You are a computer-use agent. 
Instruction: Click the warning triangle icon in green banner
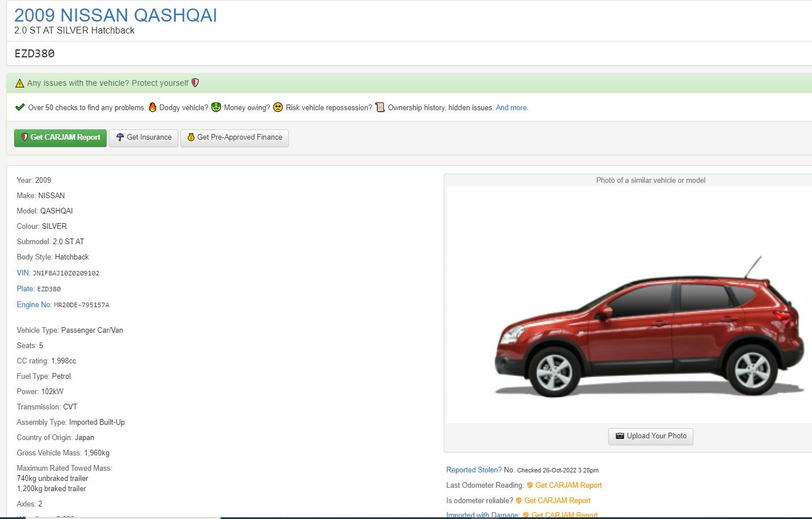click(x=20, y=83)
